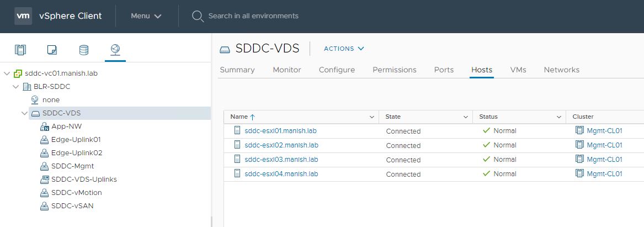Select SDDC-vMotion portgroup in the tree
This screenshot has height=227, width=644.
tap(76, 192)
